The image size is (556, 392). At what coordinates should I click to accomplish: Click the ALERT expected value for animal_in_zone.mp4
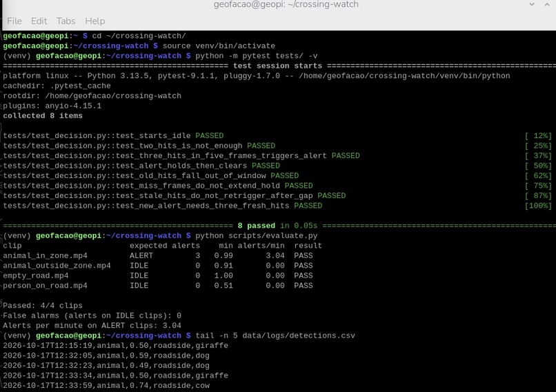pyautogui.click(x=141, y=255)
